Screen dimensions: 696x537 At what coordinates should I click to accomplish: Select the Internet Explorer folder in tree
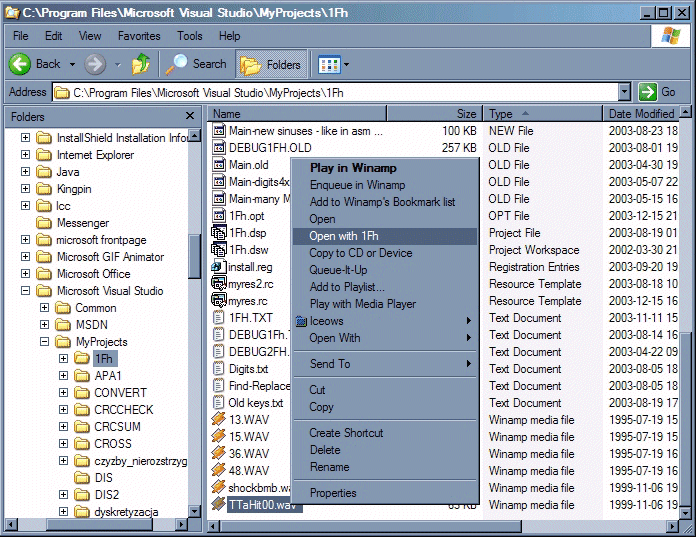[95, 155]
